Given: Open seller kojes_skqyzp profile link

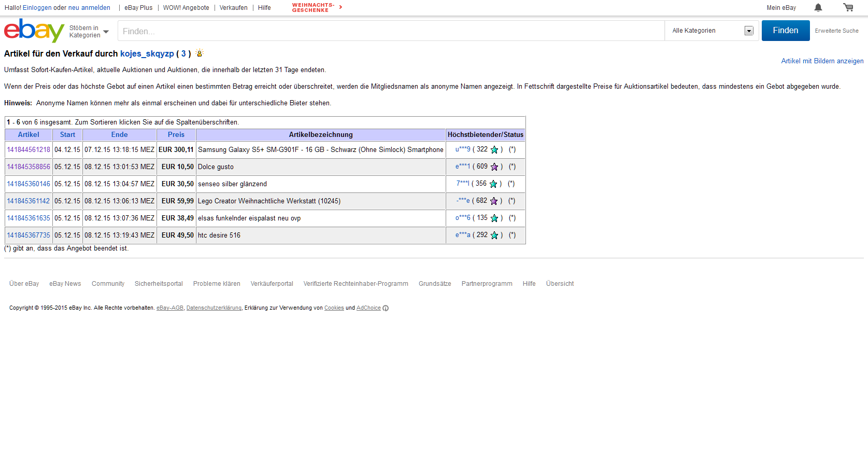Looking at the screenshot, I should tap(147, 53).
